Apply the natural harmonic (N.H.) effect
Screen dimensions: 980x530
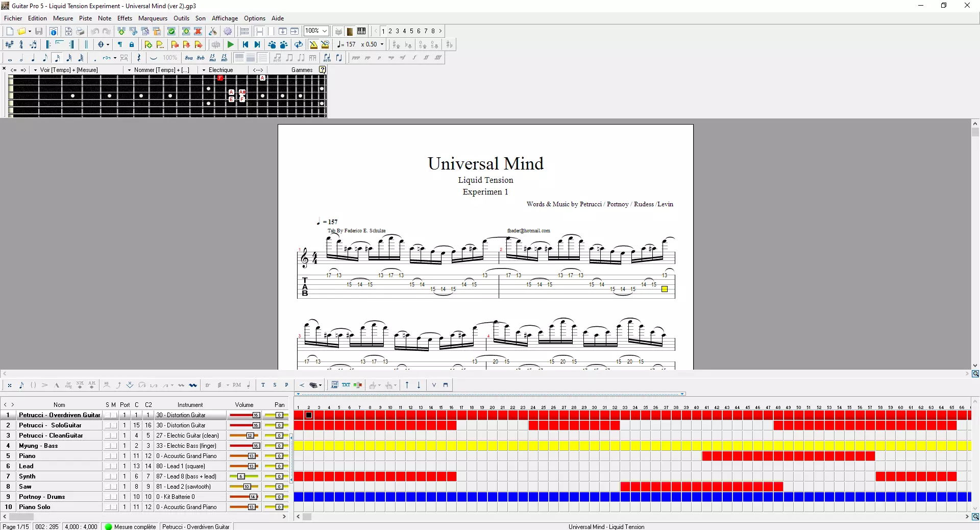[80, 385]
